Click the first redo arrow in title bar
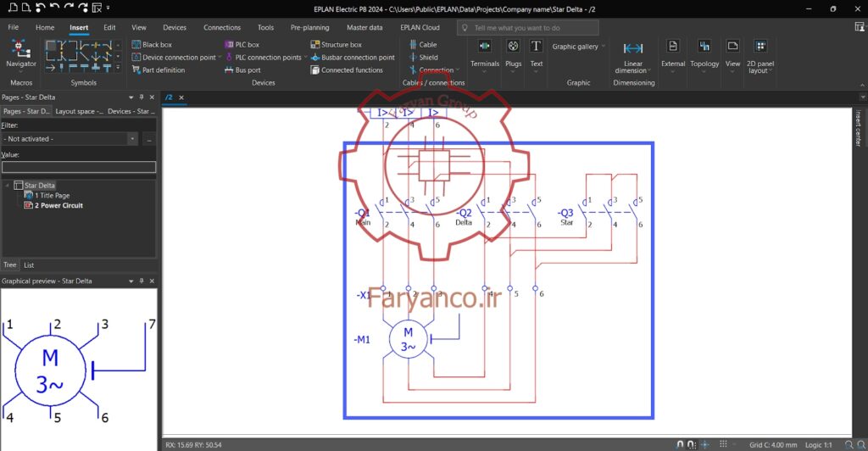This screenshot has height=451, width=868. (69, 8)
